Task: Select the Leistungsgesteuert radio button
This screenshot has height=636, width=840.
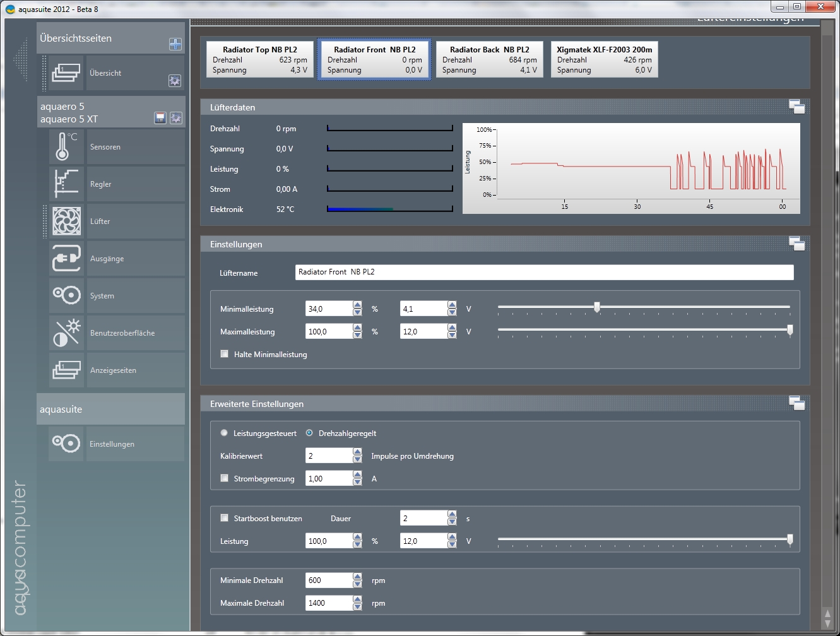Action: pyautogui.click(x=224, y=433)
